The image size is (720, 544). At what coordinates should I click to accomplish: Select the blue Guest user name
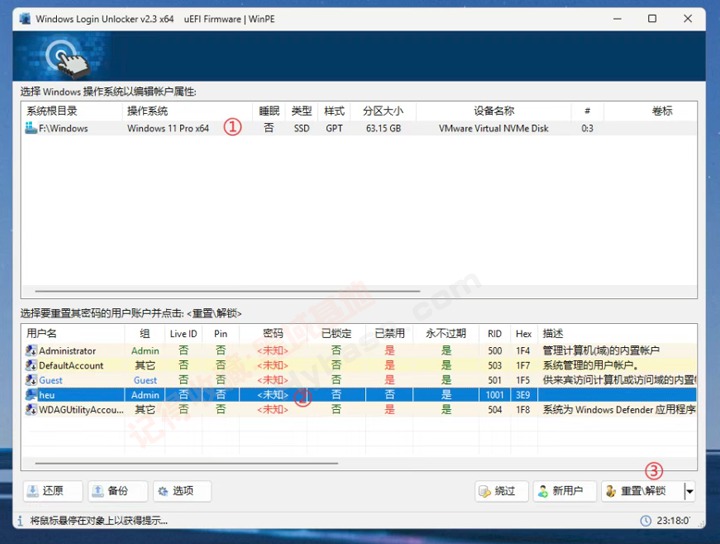(x=51, y=380)
